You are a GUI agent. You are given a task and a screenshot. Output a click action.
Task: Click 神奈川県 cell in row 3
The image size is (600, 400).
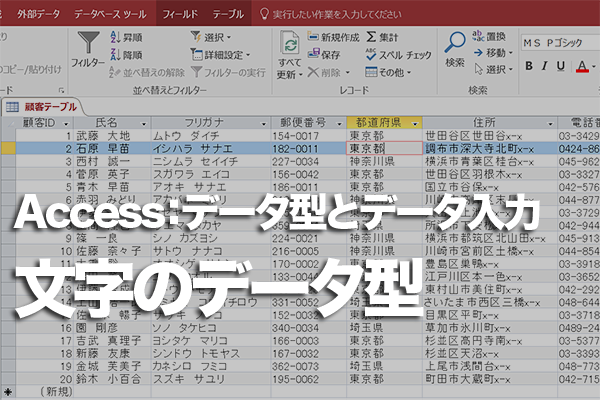point(384,162)
